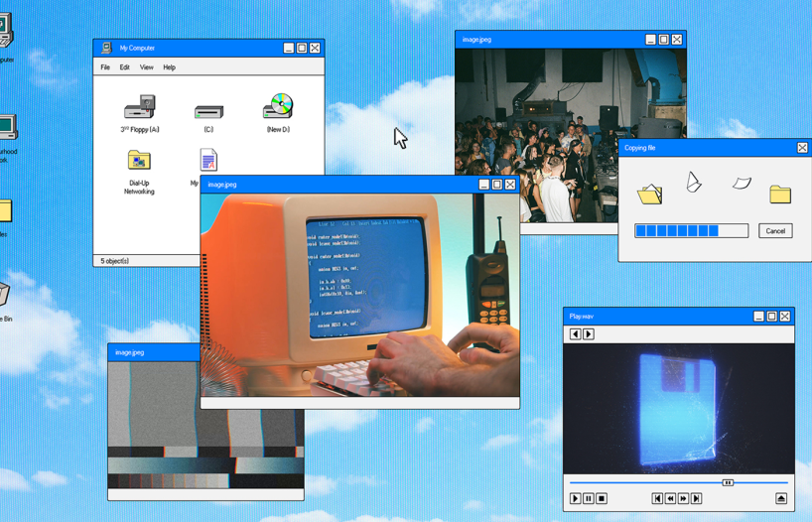Stop playback in the Play.wav player
Image resolution: width=812 pixels, height=522 pixels.
click(602, 498)
